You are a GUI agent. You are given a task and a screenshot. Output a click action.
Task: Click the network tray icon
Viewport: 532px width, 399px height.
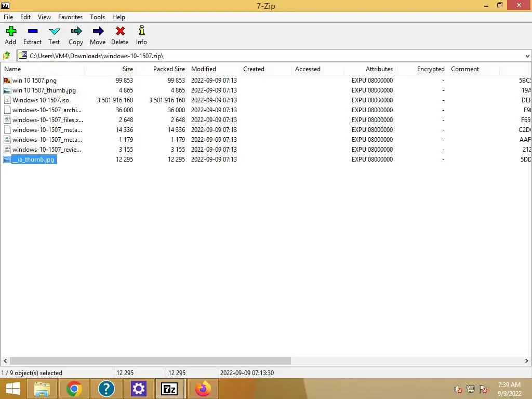click(470, 389)
